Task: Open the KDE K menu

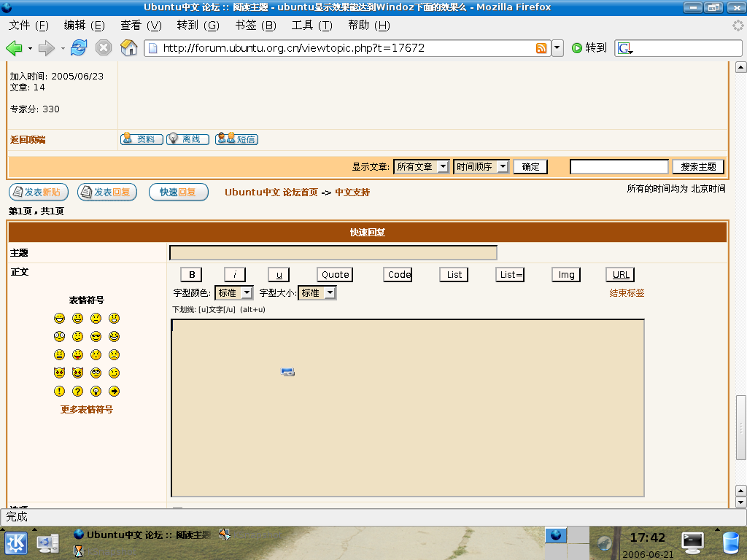Action: tap(16, 543)
